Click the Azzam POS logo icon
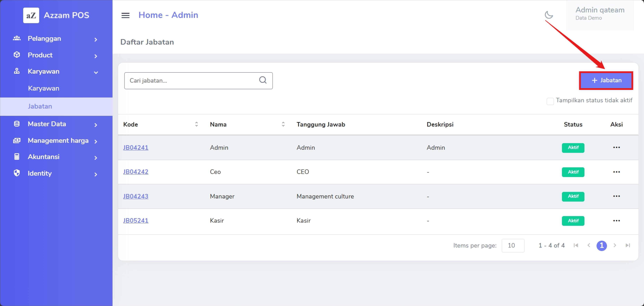This screenshot has width=644, height=306. 31,15
